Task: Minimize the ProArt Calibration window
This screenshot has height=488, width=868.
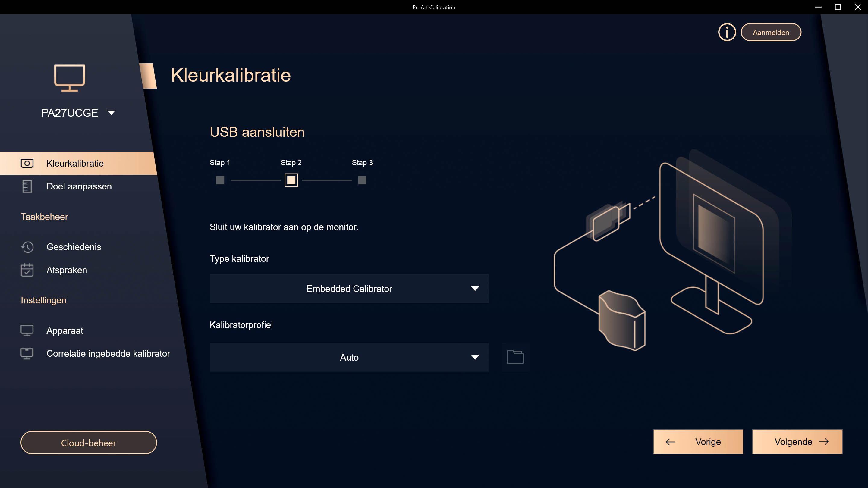Action: [818, 7]
